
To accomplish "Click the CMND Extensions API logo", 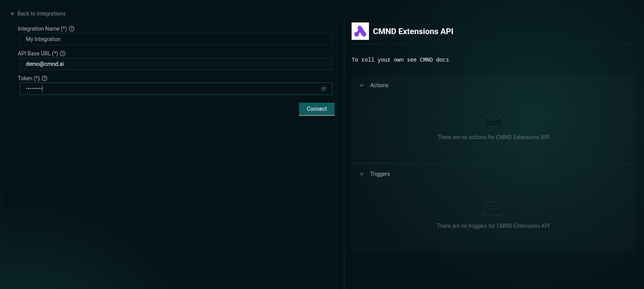I will click(360, 31).
